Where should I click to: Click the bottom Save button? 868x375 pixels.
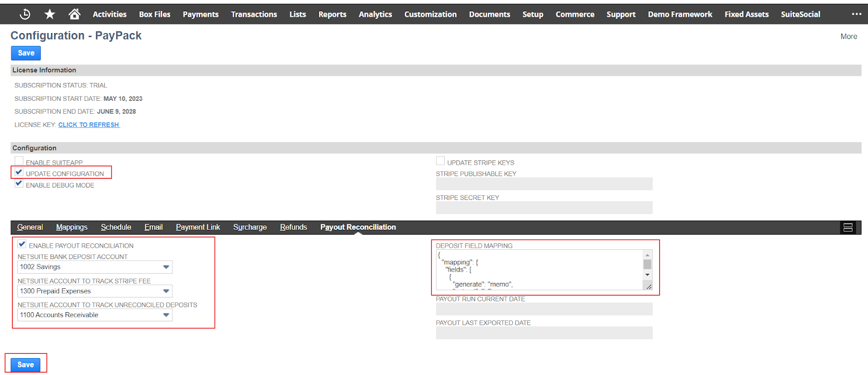click(25, 365)
